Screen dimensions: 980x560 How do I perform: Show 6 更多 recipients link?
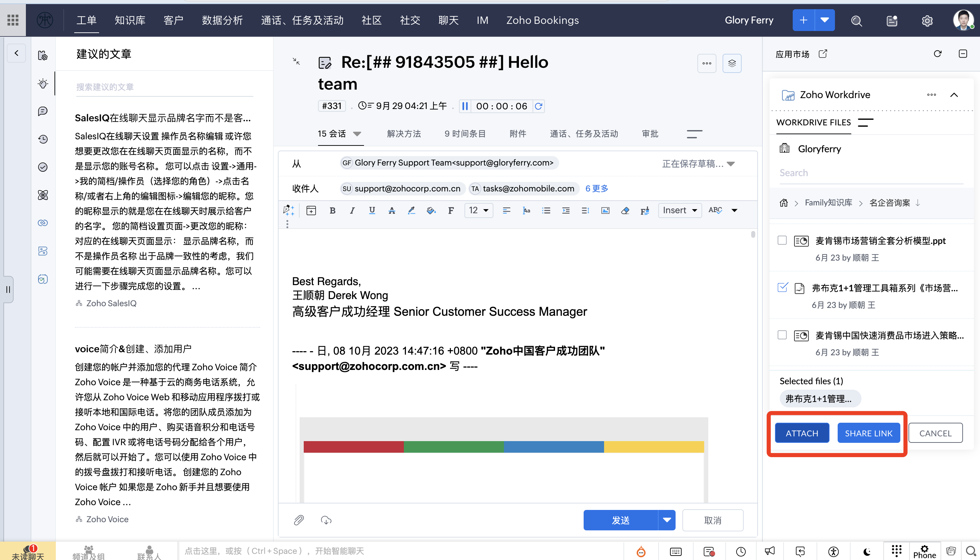596,188
